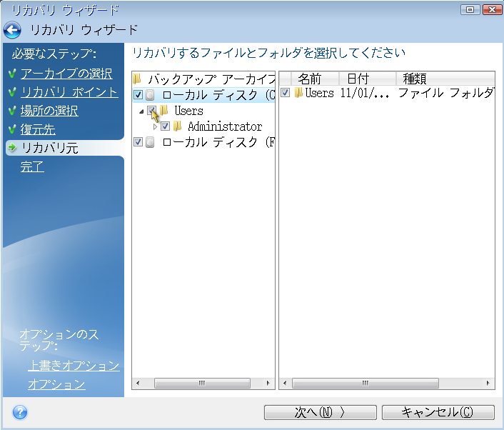Click the tree pane horizontal scrollbar
This screenshot has width=504, height=430.
[x=203, y=384]
